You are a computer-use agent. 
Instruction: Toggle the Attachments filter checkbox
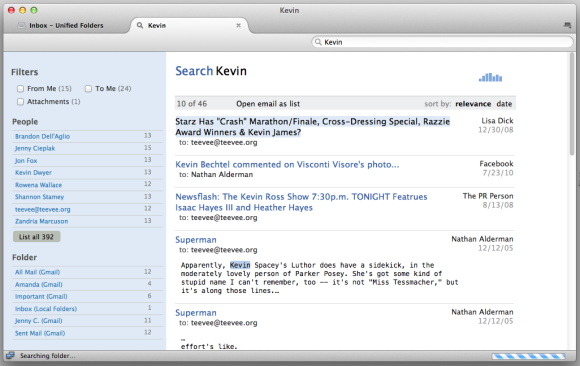20,101
